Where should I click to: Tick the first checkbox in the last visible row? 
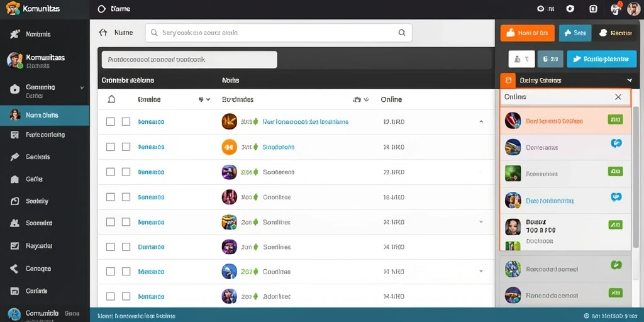111,297
